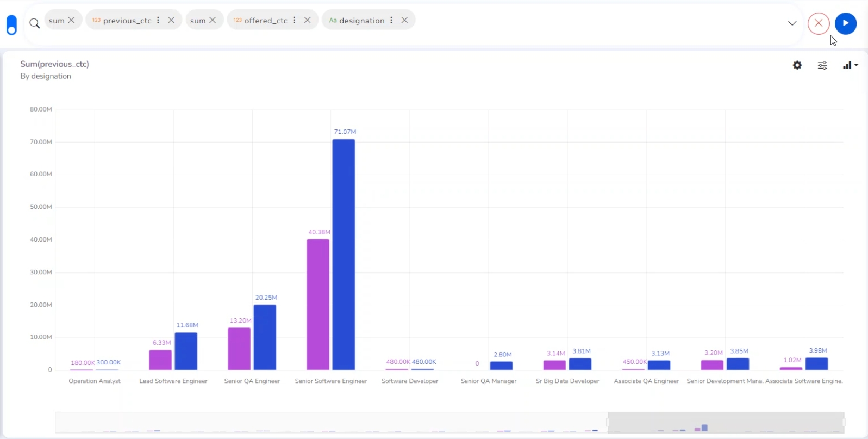Select the 40.38M purple bar
Screen dimensions: 868x439
318,305
